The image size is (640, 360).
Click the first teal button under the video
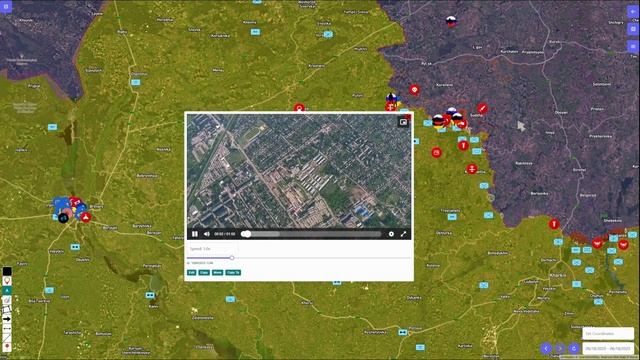tap(191, 272)
